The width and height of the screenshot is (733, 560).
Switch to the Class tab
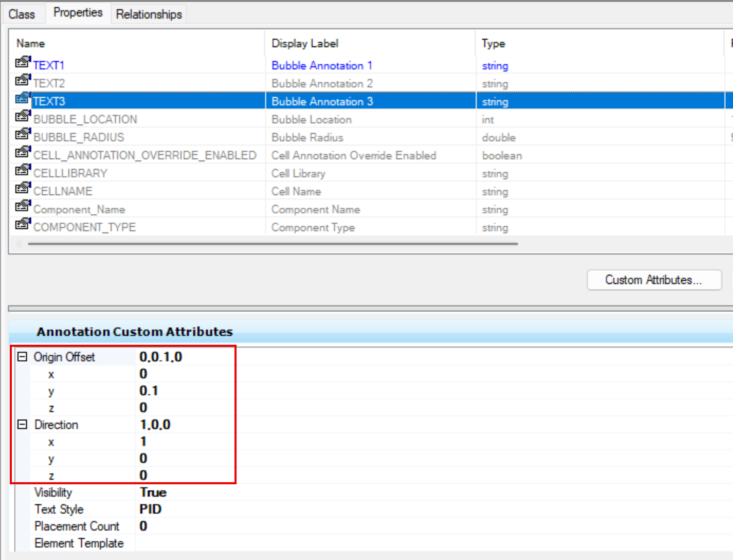pyautogui.click(x=22, y=14)
